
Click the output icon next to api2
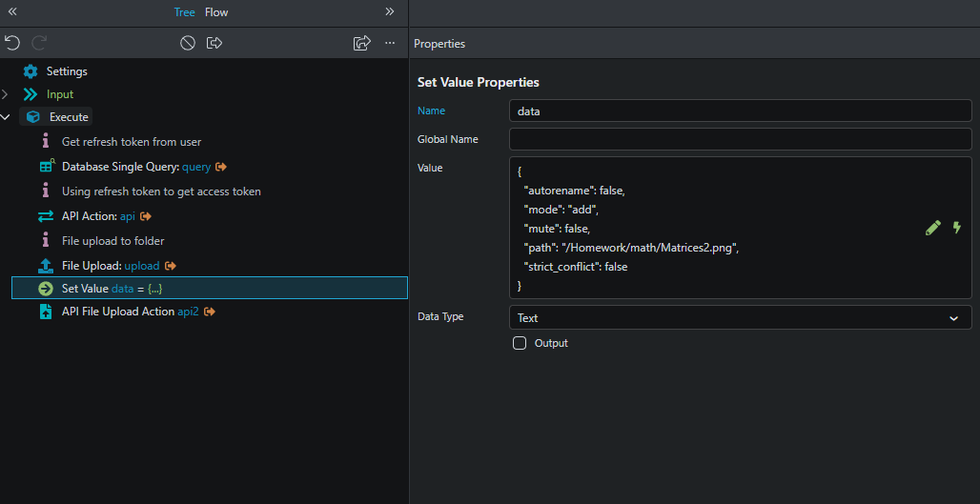[209, 312]
